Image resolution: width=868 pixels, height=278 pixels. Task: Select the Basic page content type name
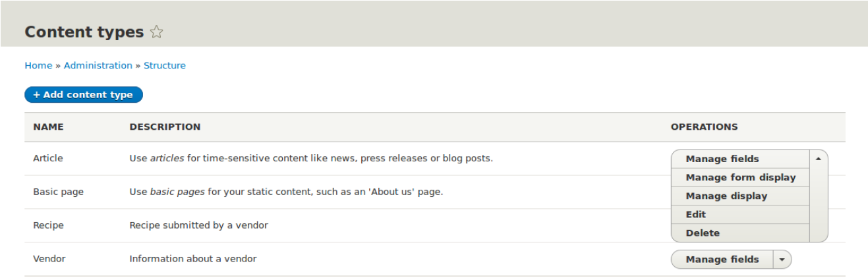(x=58, y=192)
